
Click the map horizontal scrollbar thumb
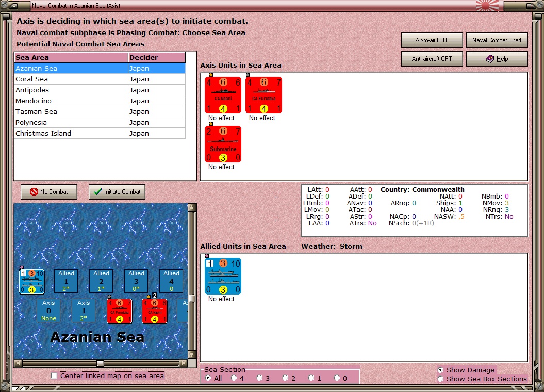[x=100, y=363]
